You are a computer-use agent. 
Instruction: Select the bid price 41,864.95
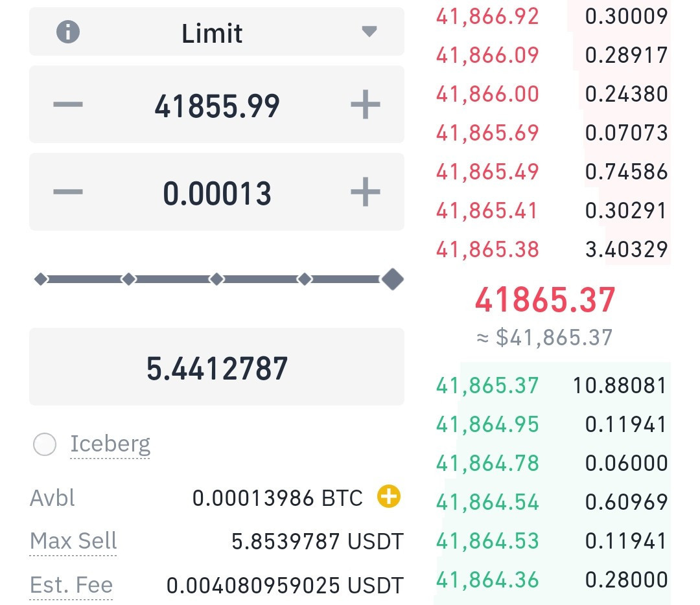(x=487, y=425)
